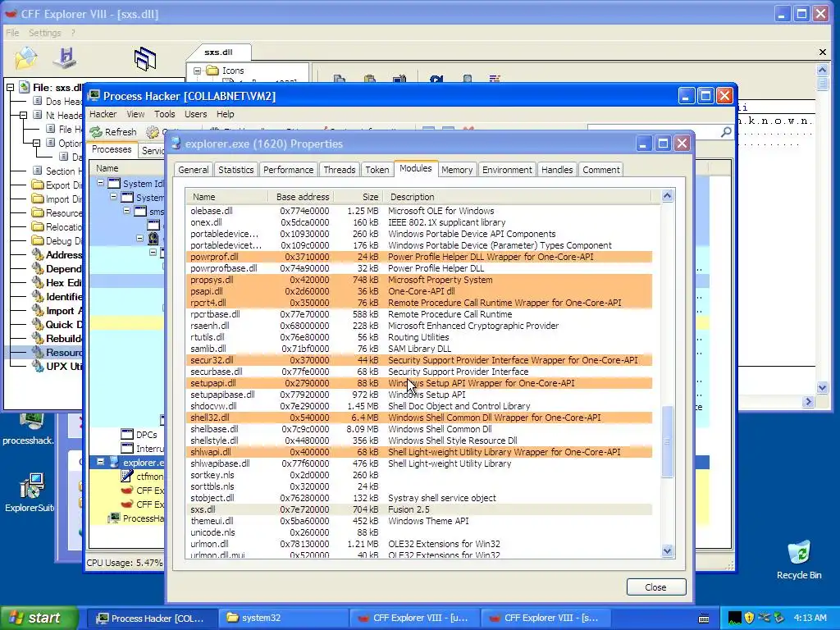The image size is (840, 630).
Task: Sort modules by Size column header
Action: [358, 197]
